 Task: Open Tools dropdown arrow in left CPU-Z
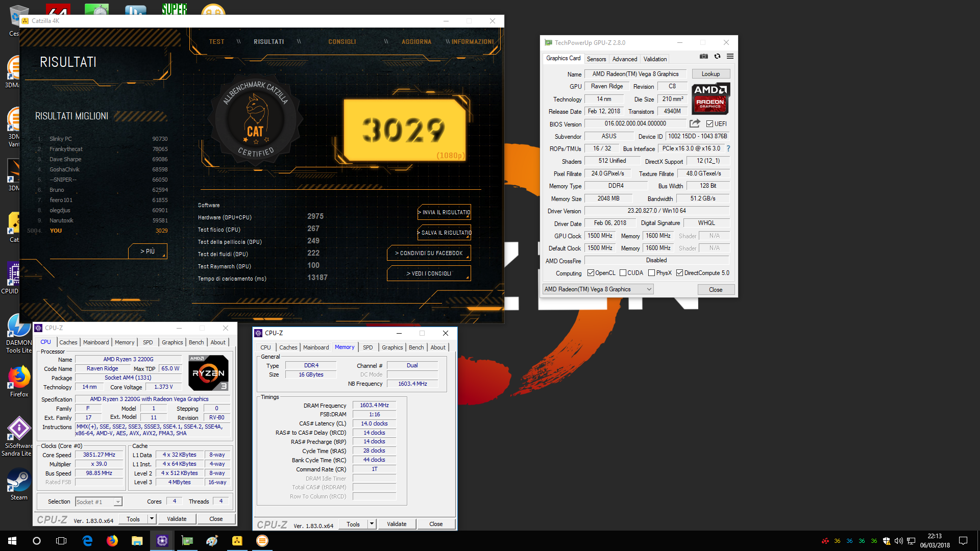152,519
